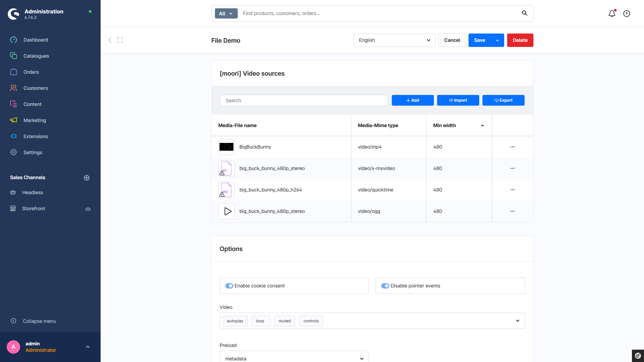Click the Import button
The height and width of the screenshot is (362, 644).
click(458, 100)
